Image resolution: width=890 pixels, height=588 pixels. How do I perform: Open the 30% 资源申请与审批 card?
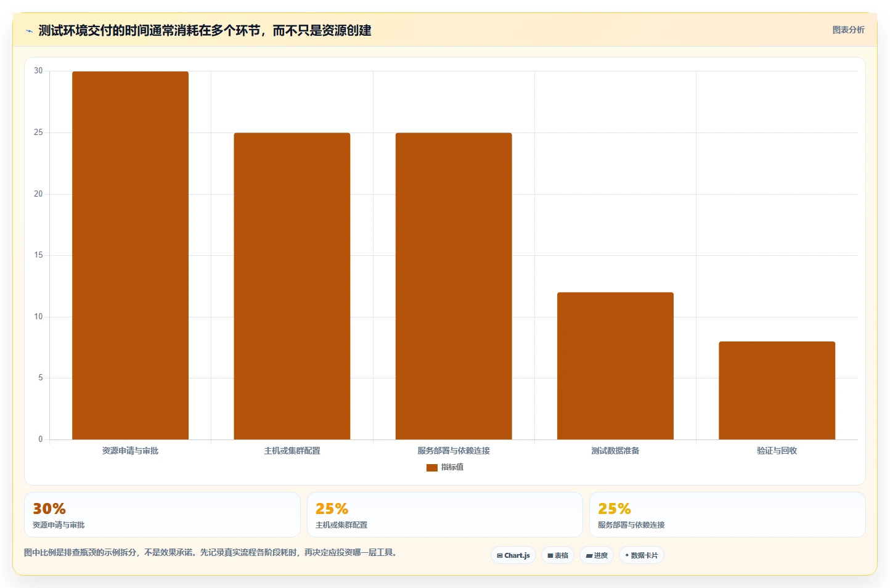[x=162, y=515]
